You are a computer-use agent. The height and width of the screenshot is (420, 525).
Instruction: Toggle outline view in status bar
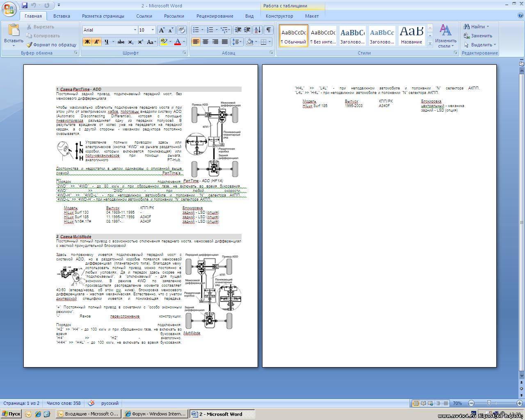click(438, 403)
